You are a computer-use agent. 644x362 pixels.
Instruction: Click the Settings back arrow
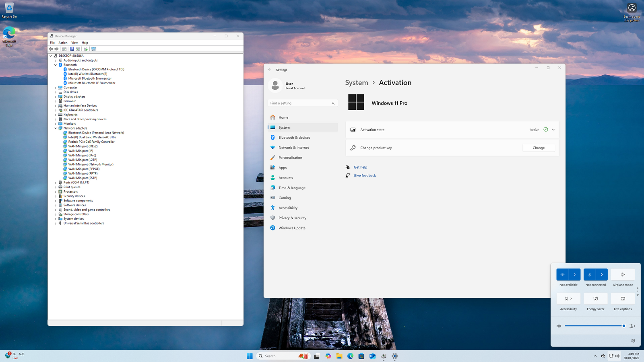(270, 70)
